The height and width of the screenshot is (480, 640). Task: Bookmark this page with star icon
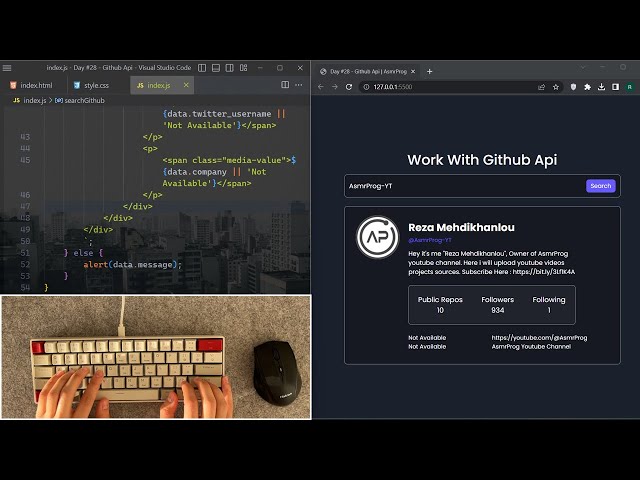pos(556,87)
